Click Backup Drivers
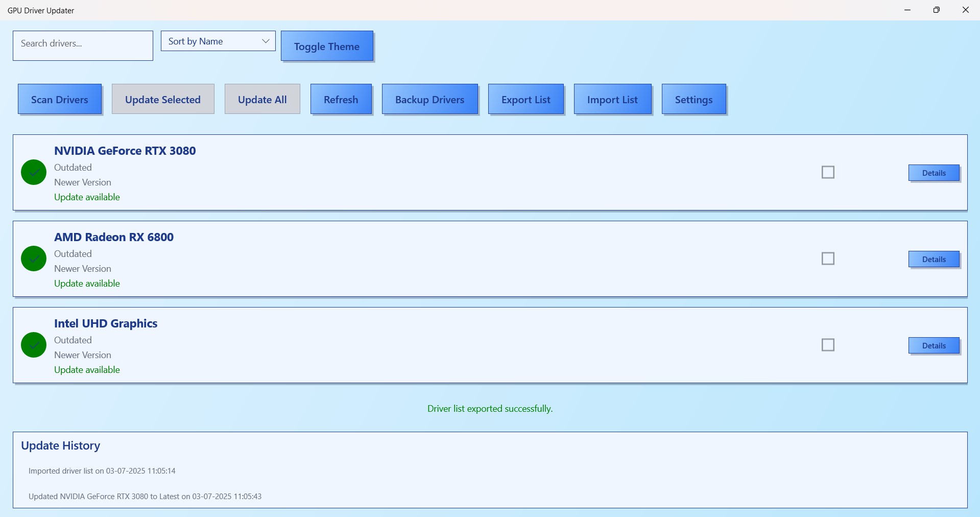980x517 pixels. point(429,99)
